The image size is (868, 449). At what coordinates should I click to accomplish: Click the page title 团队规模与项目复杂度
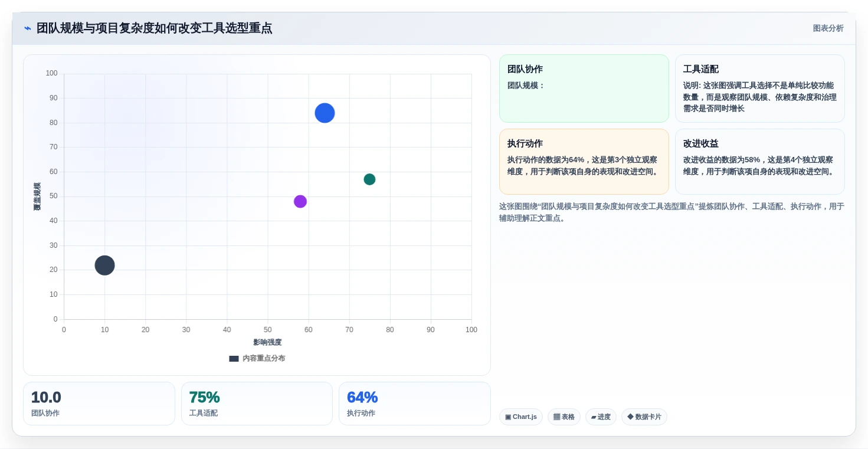pos(154,28)
